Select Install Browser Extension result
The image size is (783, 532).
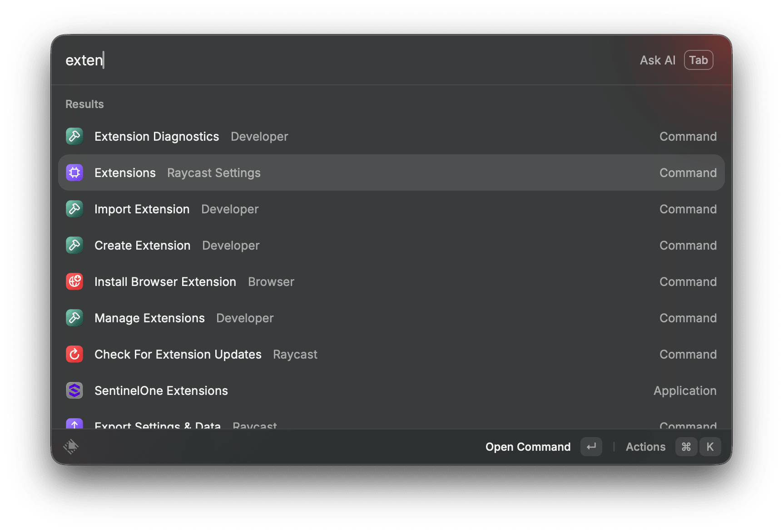165,282
